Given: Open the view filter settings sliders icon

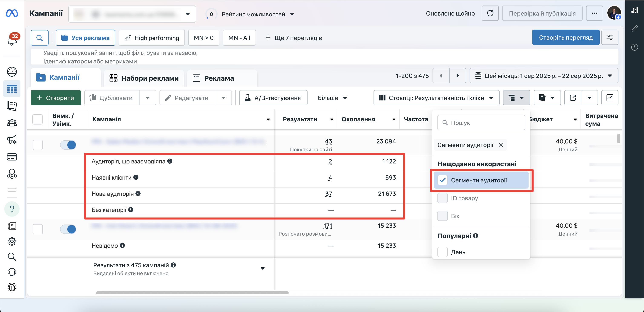Looking at the screenshot, I should coord(610,37).
